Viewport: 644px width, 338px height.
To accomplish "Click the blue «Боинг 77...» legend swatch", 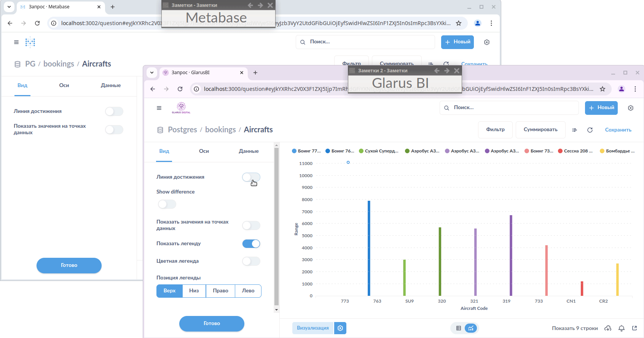I will [294, 151].
